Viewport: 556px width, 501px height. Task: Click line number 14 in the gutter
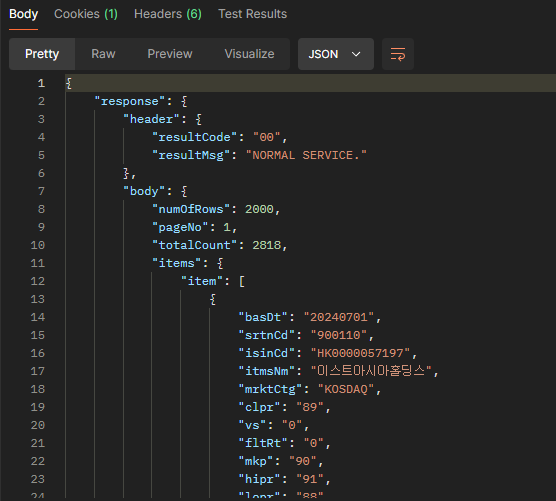38,317
